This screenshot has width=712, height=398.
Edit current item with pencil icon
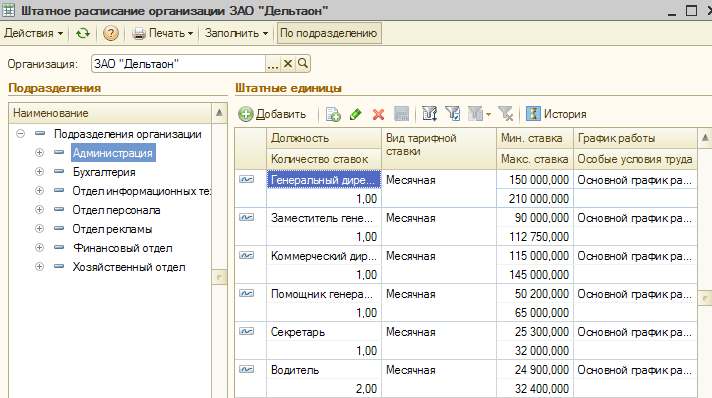pos(356,114)
